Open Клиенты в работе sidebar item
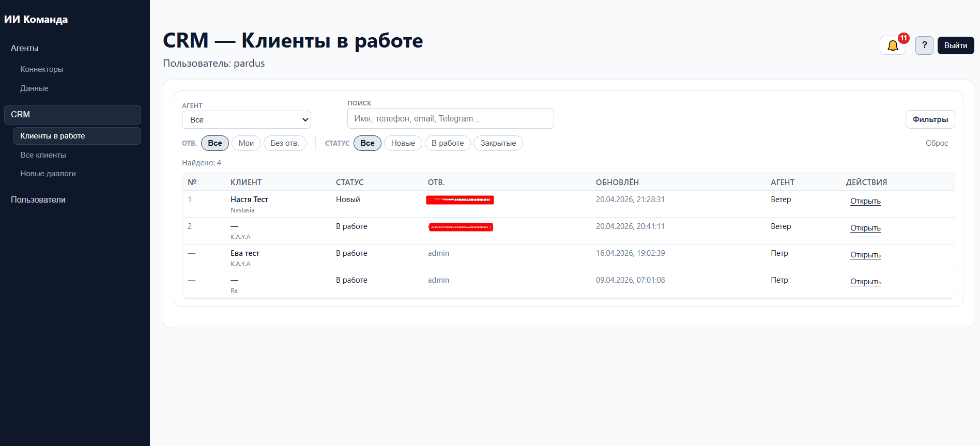 coord(77,136)
